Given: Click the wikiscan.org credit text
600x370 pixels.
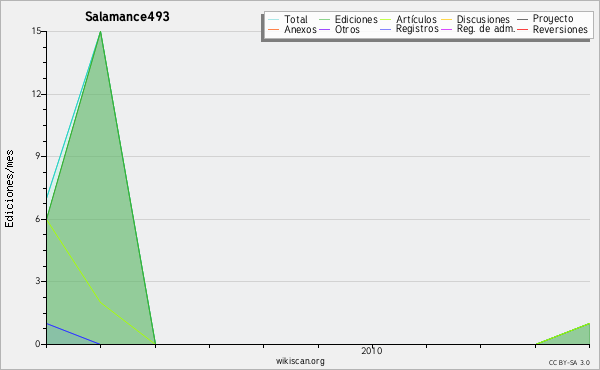Looking at the screenshot, I should pos(300,361).
